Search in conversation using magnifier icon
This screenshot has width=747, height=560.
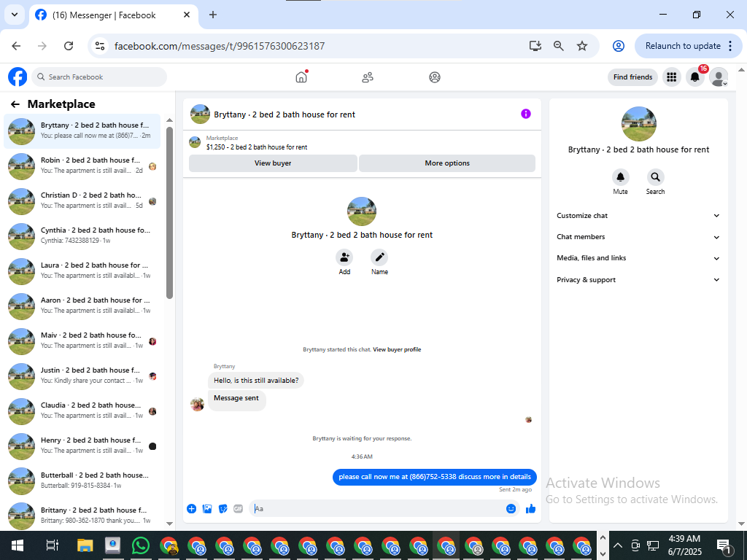pyautogui.click(x=656, y=177)
